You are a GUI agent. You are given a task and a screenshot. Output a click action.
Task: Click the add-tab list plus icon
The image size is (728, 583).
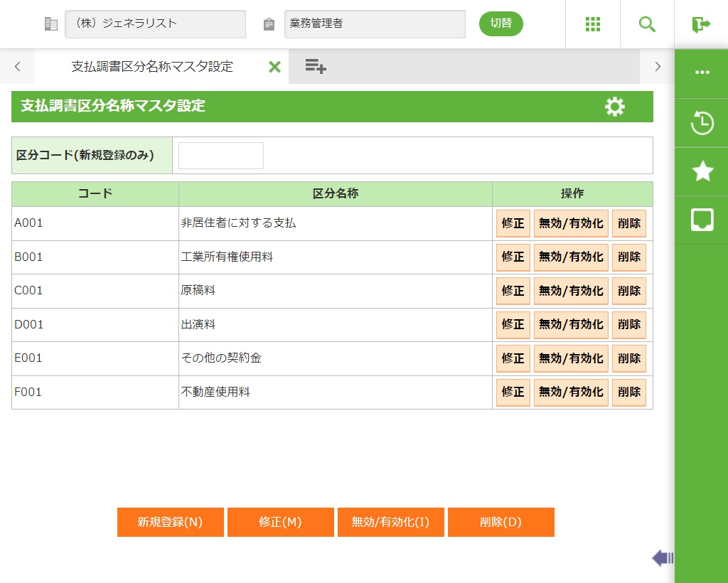(316, 66)
